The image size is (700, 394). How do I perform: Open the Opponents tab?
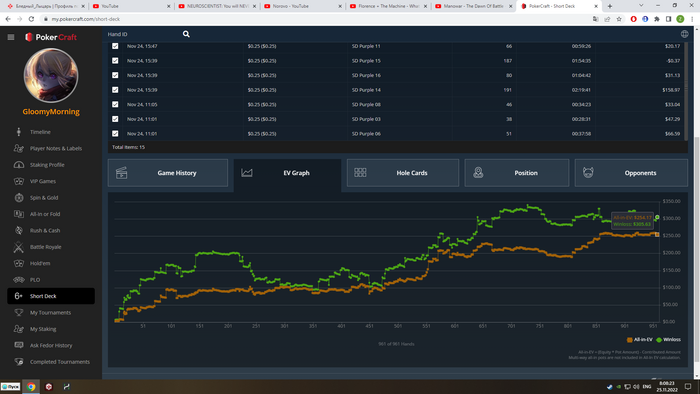[x=631, y=173]
